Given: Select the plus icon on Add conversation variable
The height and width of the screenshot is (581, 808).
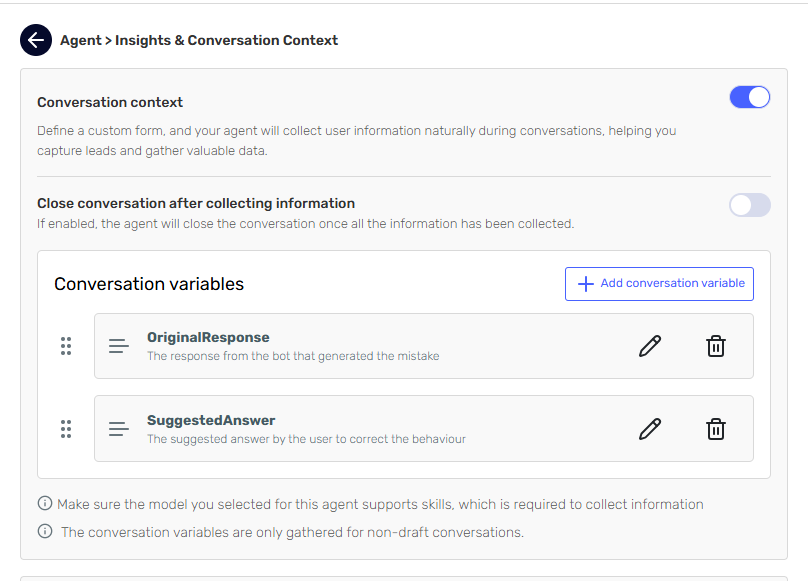Looking at the screenshot, I should [585, 284].
